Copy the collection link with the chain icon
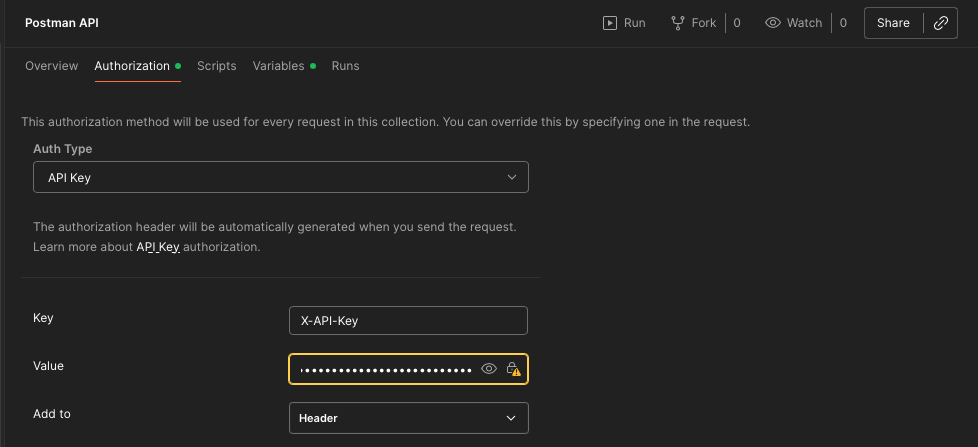This screenshot has height=447, width=978. click(x=940, y=23)
